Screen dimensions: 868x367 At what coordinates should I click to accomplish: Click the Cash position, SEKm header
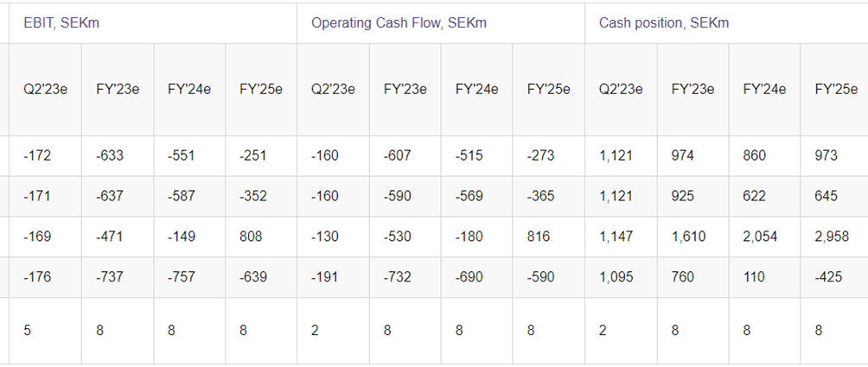pyautogui.click(x=664, y=23)
